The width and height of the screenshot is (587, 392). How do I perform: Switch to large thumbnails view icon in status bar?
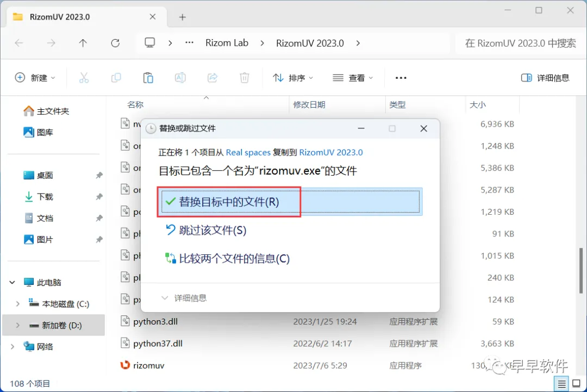point(577,384)
